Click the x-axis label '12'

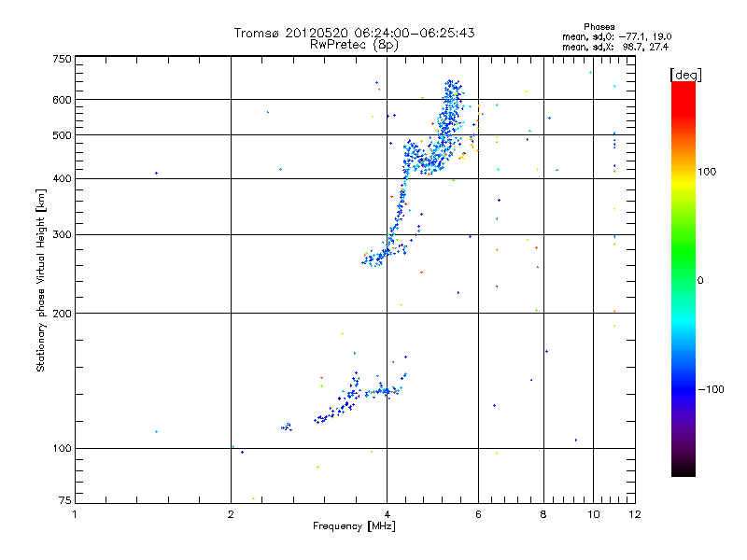click(635, 514)
